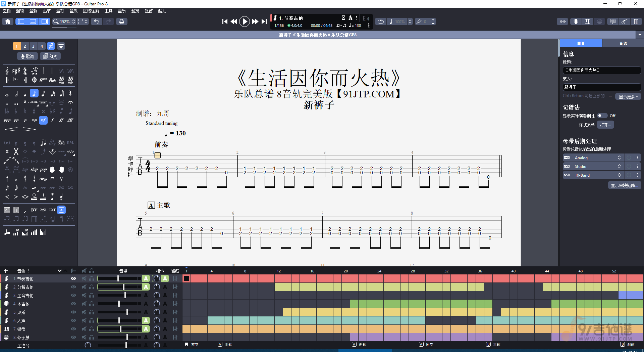This screenshot has height=352, width=644.
Task: Insert a section marker A
Action: pos(61,210)
